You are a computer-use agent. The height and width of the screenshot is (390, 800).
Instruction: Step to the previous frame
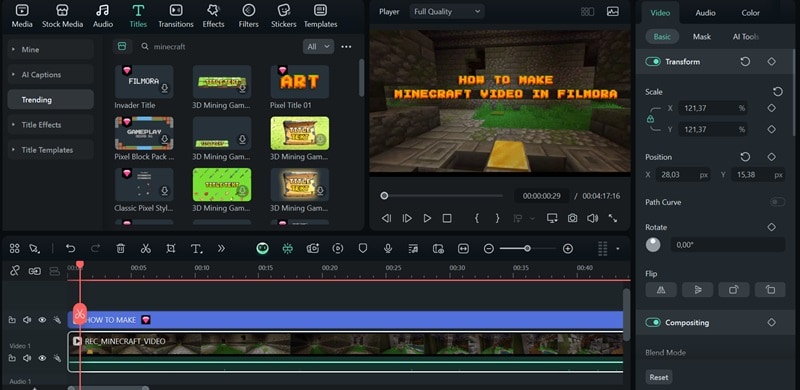(x=386, y=218)
